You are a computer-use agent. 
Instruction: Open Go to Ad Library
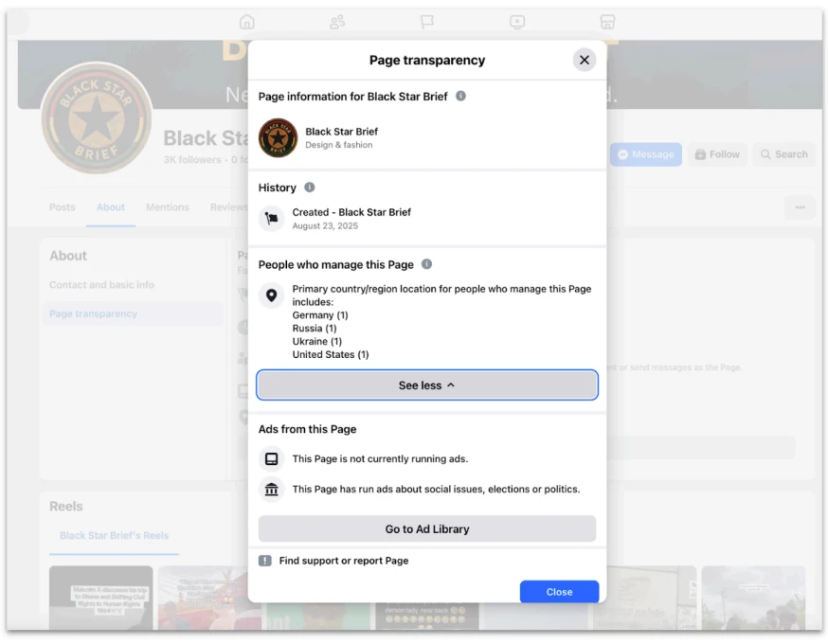pos(426,528)
